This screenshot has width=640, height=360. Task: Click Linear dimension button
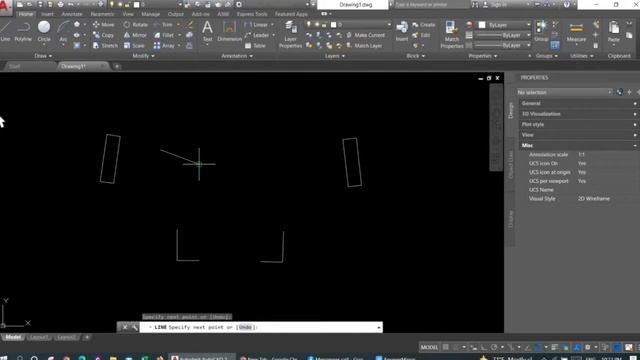257,24
